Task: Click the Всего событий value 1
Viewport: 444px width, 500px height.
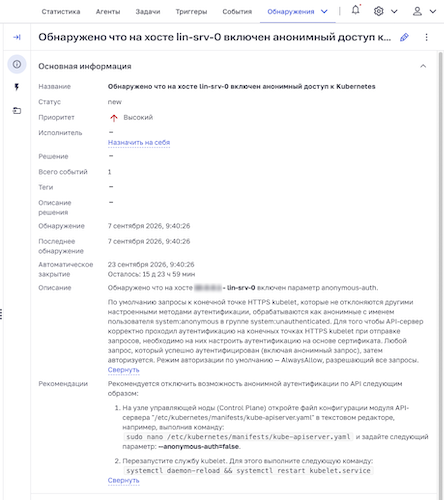Action: click(x=109, y=172)
